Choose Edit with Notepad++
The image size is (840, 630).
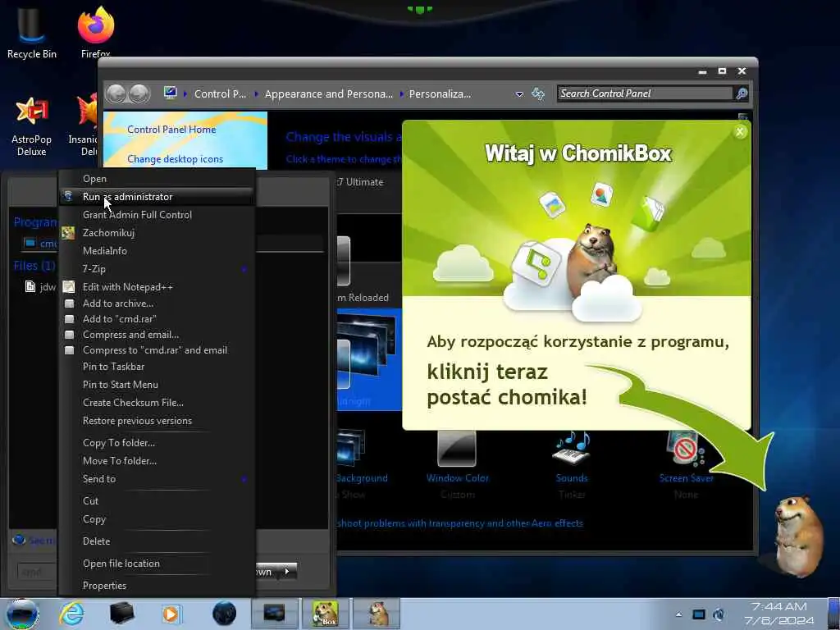157,287
